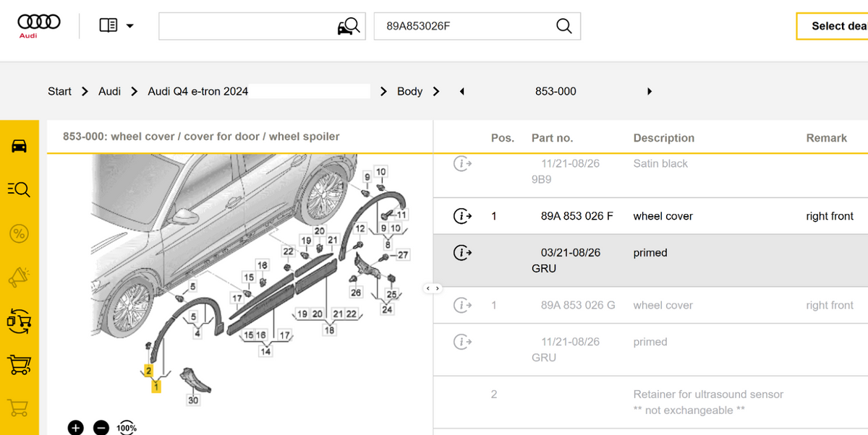Click highlighted callout 1 in diagram
The image size is (868, 435).
click(x=156, y=387)
